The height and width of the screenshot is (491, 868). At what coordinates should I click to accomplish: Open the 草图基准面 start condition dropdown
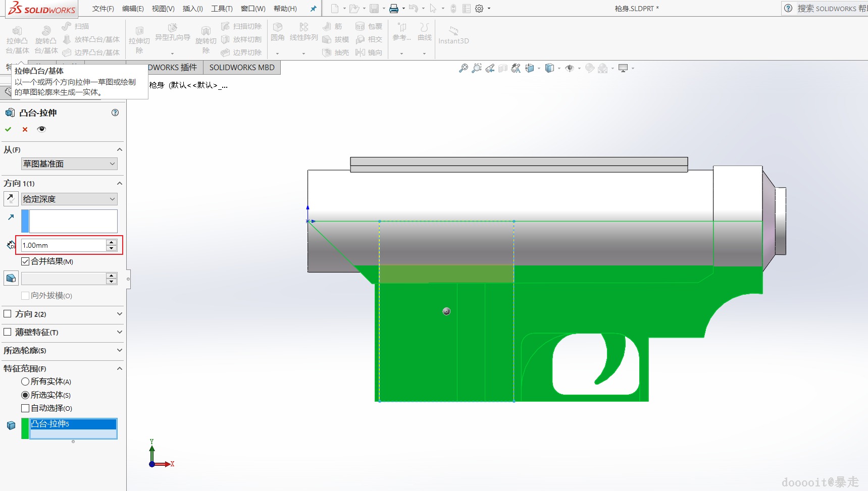(69, 164)
